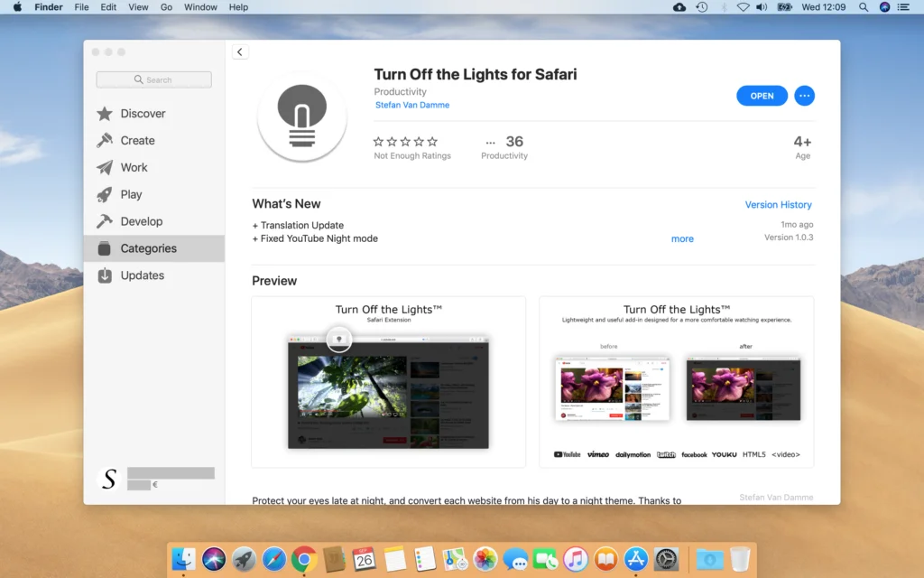Click the 4+ Age rating text
The height and width of the screenshot is (578, 924).
tap(802, 147)
